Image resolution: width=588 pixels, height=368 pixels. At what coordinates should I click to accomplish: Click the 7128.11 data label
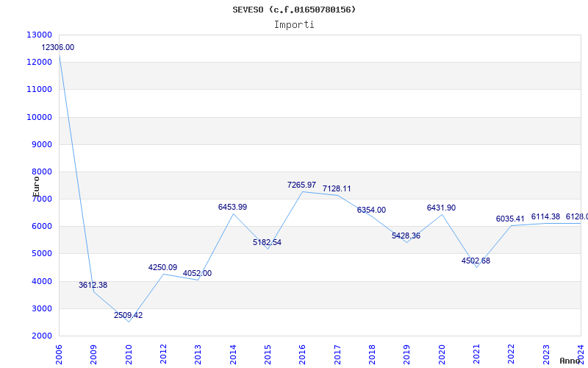tap(337, 189)
